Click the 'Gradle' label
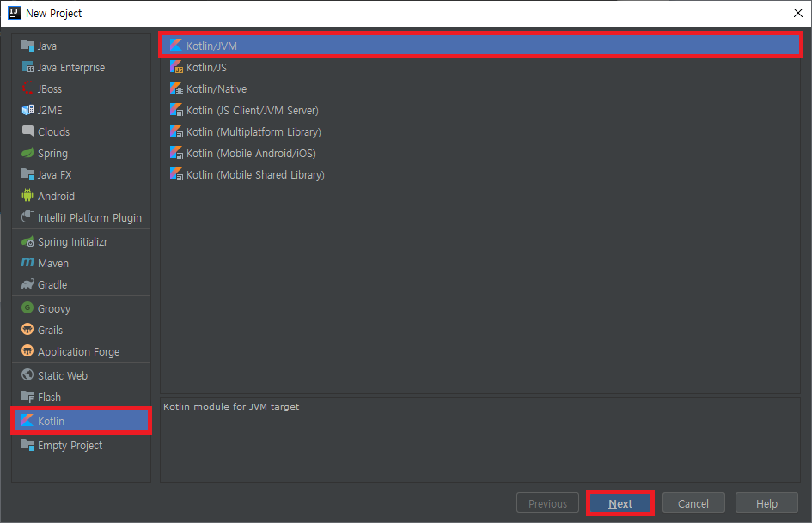Screen dimensions: 812x523 point(52,285)
